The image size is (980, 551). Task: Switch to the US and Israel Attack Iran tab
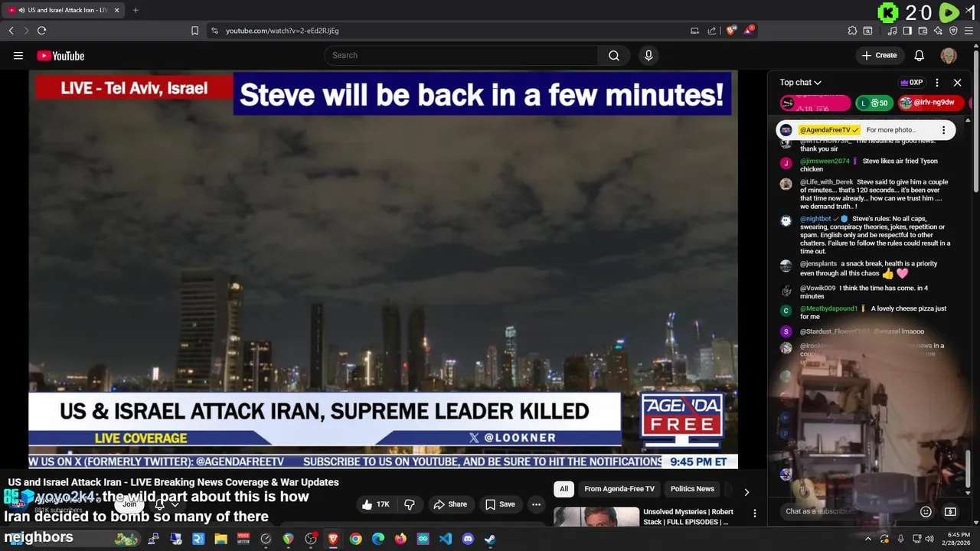point(64,10)
